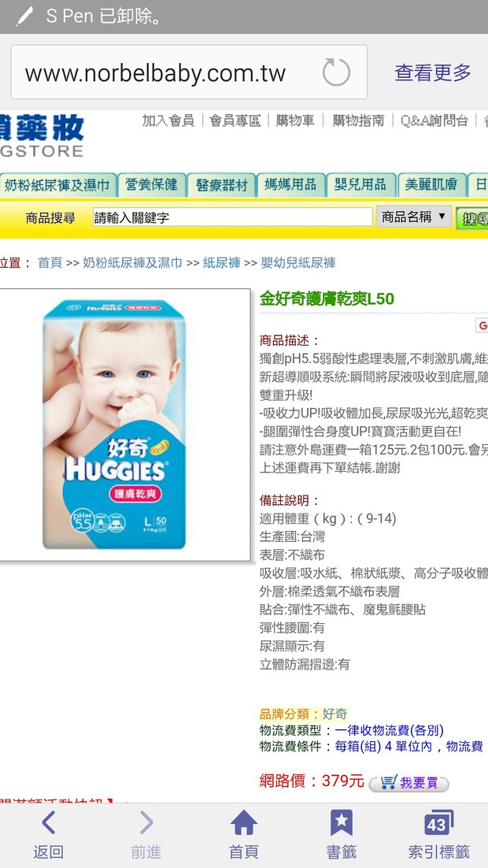Go to 首頁 in the breadcrumb
Image resolution: width=488 pixels, height=868 pixels.
[x=50, y=263]
